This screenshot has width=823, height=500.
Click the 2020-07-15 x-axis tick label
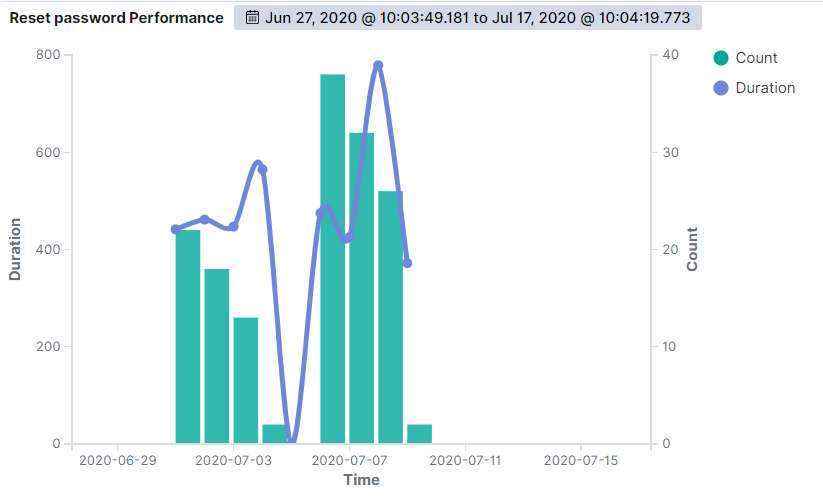(x=580, y=461)
